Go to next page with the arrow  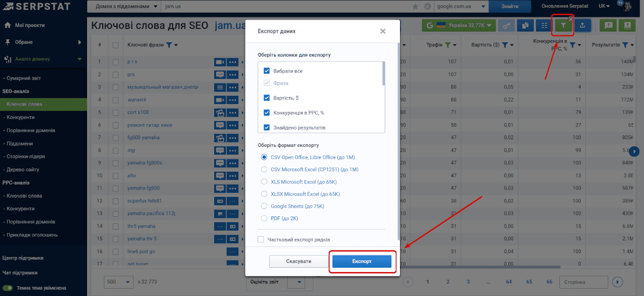point(618,282)
